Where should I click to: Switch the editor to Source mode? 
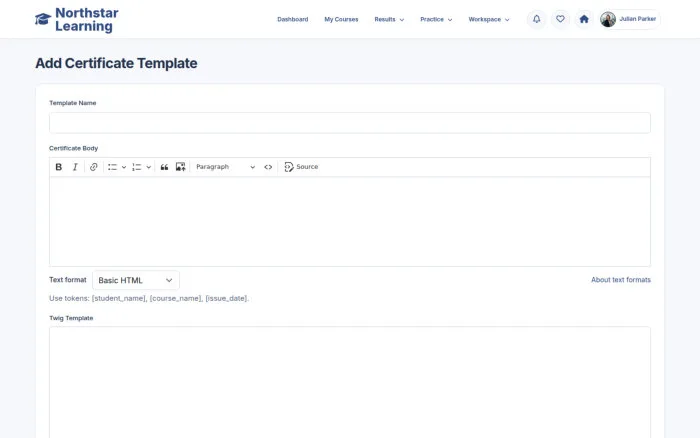coord(301,167)
